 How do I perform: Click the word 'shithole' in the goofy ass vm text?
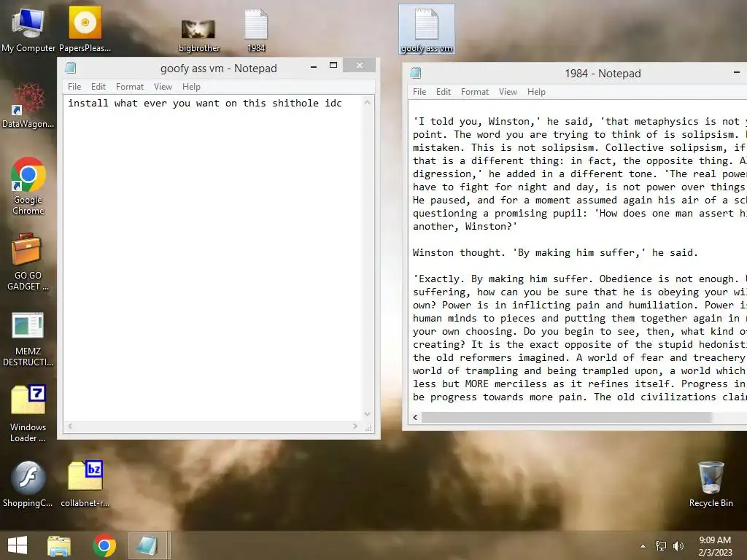click(295, 104)
